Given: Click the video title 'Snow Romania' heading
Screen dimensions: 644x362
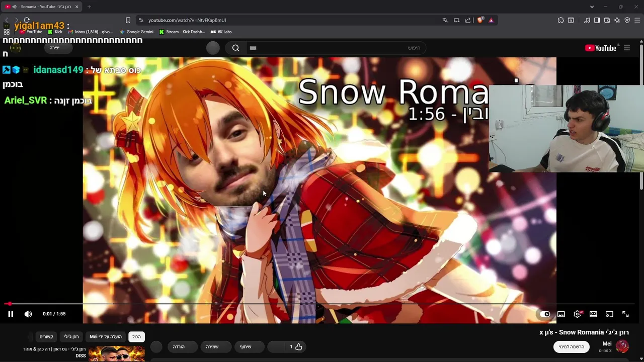Looking at the screenshot, I should tap(584, 332).
